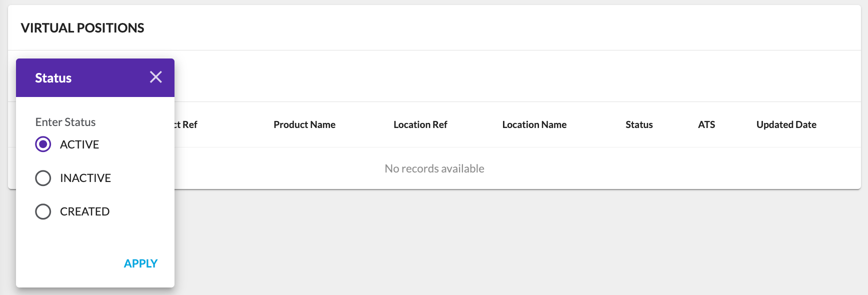Image resolution: width=868 pixels, height=295 pixels.
Task: Click the INACTIVE option label text
Action: coord(86,178)
